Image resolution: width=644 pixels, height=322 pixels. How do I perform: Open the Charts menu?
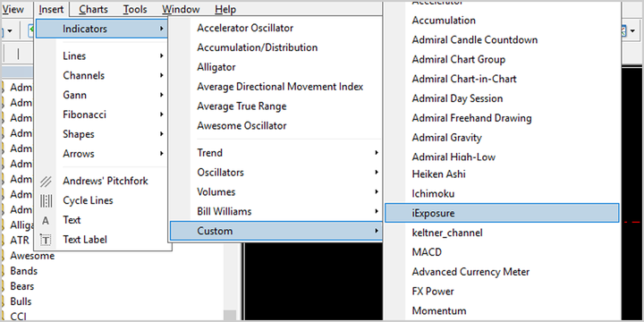coord(93,9)
